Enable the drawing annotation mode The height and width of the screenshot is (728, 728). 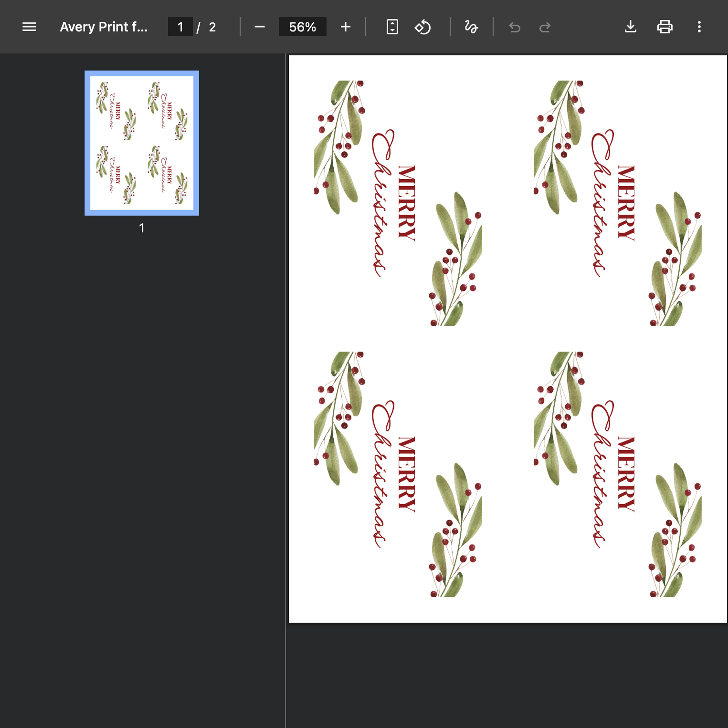[471, 27]
